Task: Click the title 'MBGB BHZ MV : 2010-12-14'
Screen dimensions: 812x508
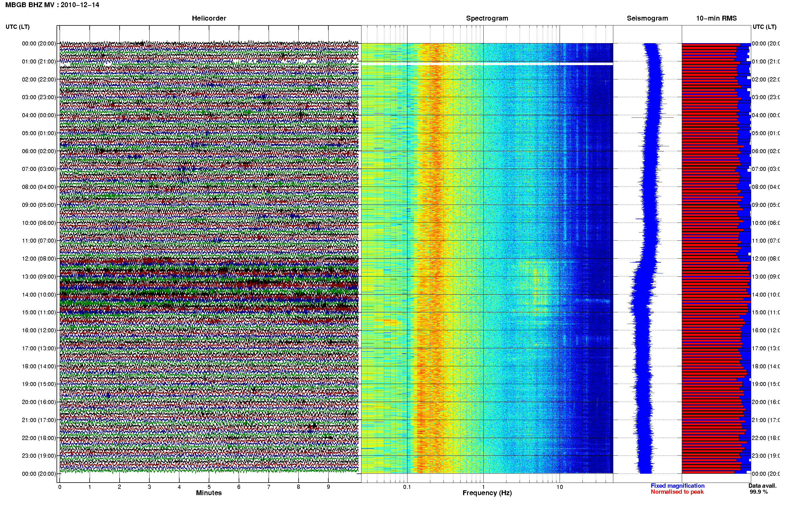Action: click(52, 5)
